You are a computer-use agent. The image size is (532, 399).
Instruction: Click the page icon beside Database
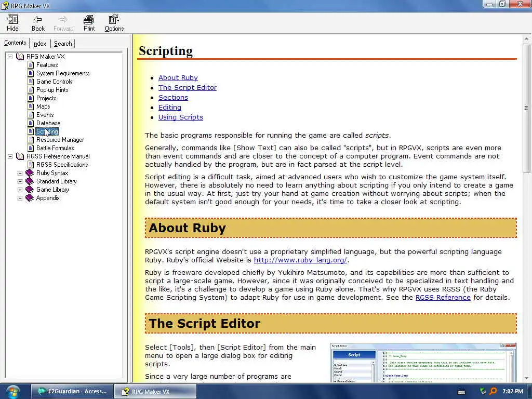click(31, 123)
